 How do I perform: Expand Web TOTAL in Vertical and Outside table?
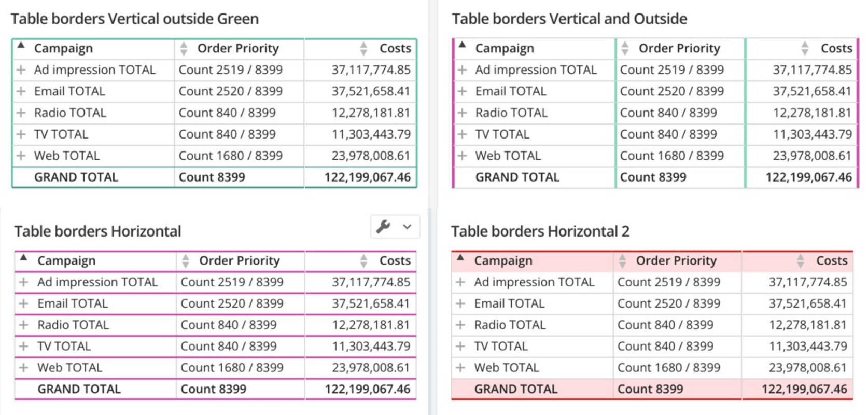point(462,156)
